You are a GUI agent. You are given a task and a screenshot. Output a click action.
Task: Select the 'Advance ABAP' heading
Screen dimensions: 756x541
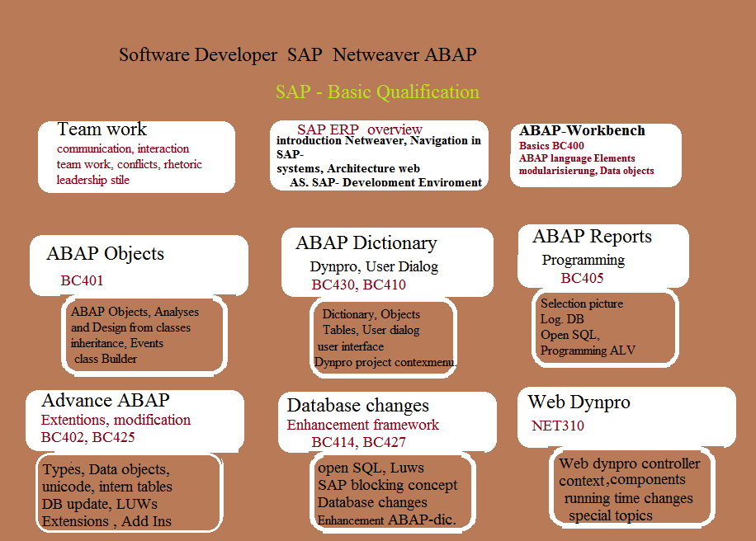pos(106,400)
